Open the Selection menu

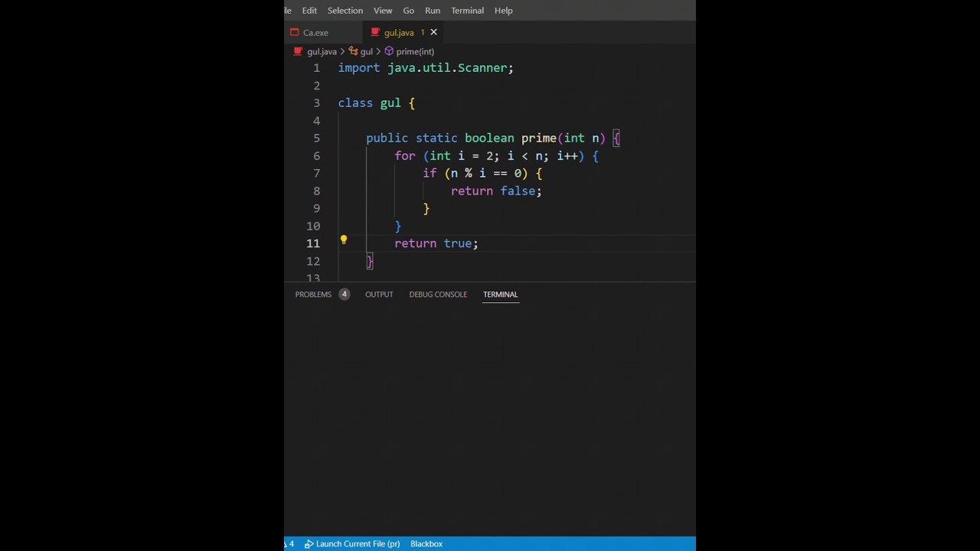click(x=345, y=11)
